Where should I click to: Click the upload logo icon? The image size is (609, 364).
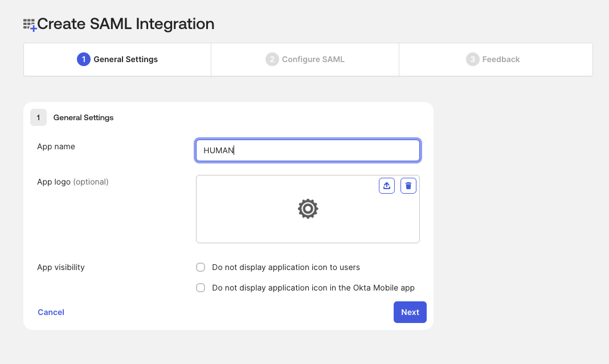[387, 186]
